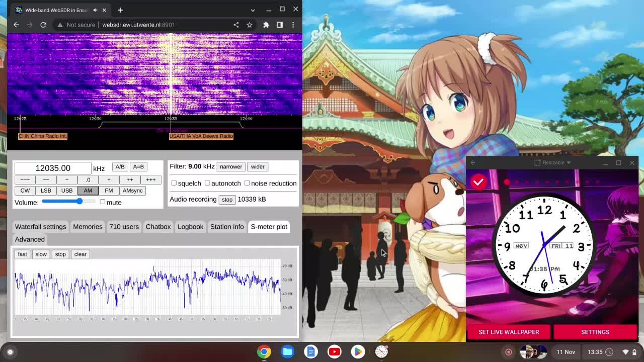Make filter narrower
The height and width of the screenshot is (362, 644).
click(x=231, y=166)
